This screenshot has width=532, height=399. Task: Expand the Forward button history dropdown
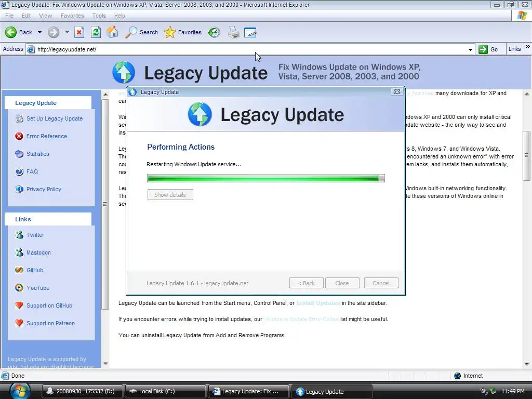67,32
